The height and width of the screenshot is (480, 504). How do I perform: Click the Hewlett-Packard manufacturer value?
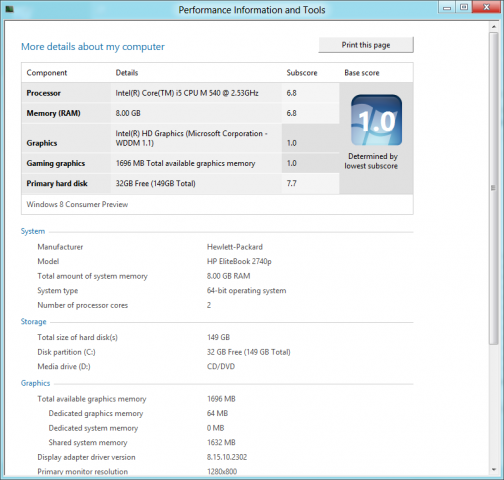(235, 247)
